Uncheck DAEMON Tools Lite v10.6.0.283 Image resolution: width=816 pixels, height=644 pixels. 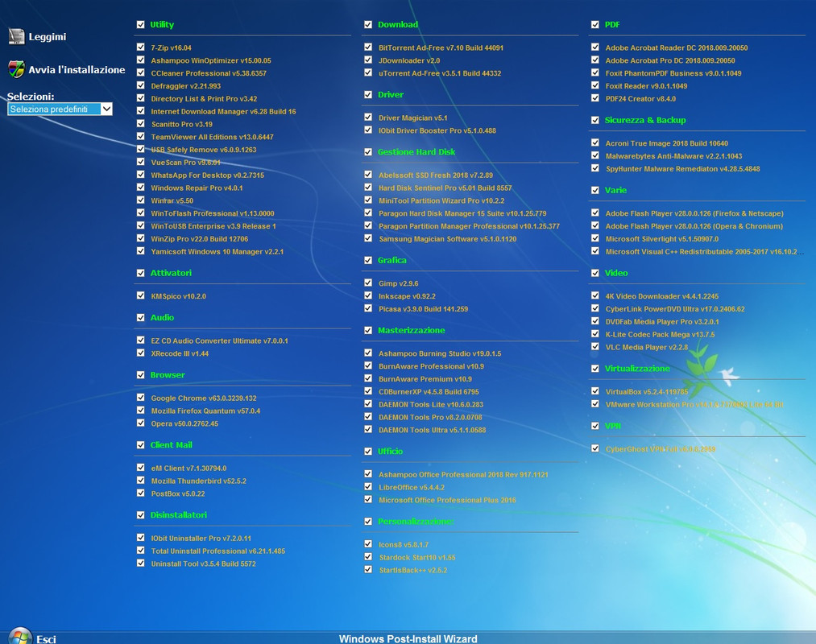tap(368, 403)
